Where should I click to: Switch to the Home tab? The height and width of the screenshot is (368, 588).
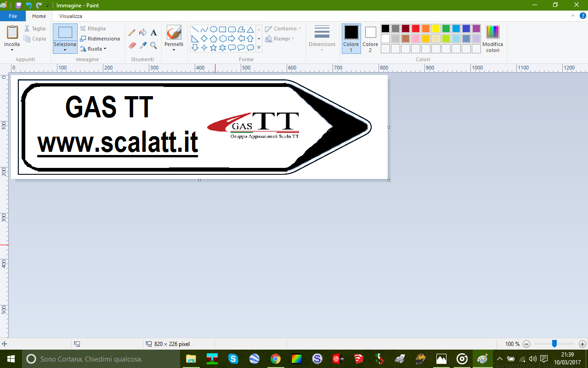[x=39, y=16]
